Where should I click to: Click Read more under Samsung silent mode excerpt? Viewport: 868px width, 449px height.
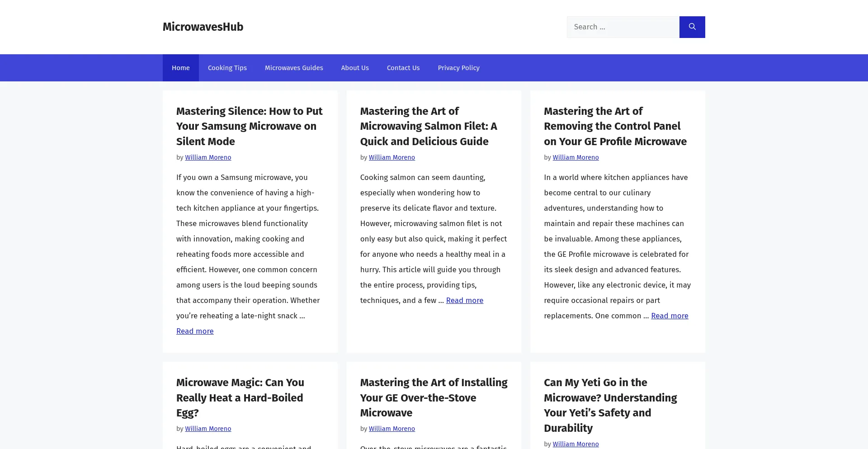pyautogui.click(x=195, y=331)
